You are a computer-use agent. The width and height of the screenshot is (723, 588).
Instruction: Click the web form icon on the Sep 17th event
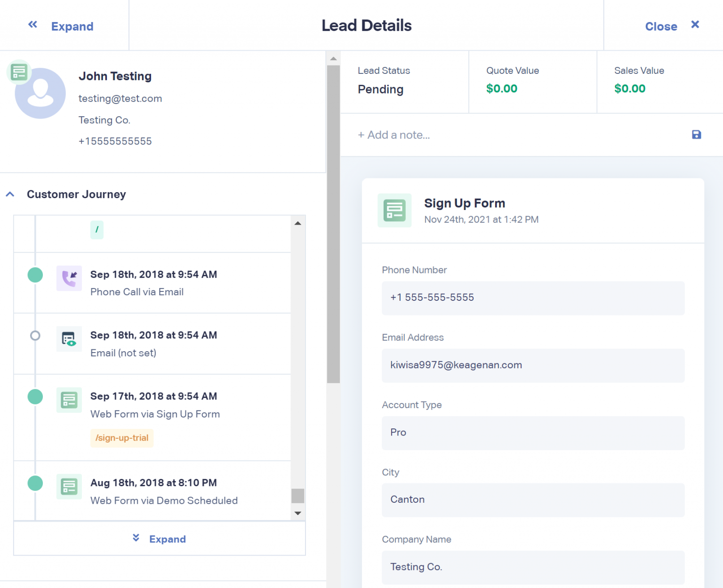69,400
